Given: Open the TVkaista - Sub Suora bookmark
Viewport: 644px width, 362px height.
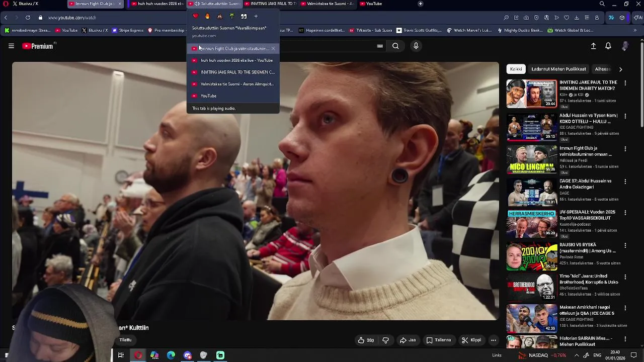Looking at the screenshot, I should click(370, 30).
